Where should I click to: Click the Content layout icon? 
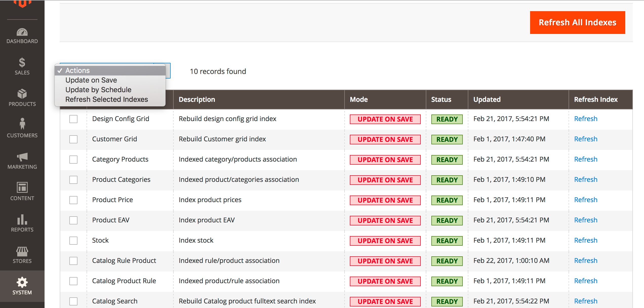tap(22, 188)
